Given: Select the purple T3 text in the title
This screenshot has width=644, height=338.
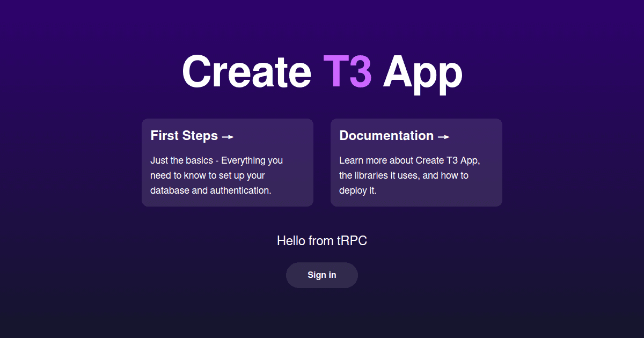Looking at the screenshot, I should 349,72.
